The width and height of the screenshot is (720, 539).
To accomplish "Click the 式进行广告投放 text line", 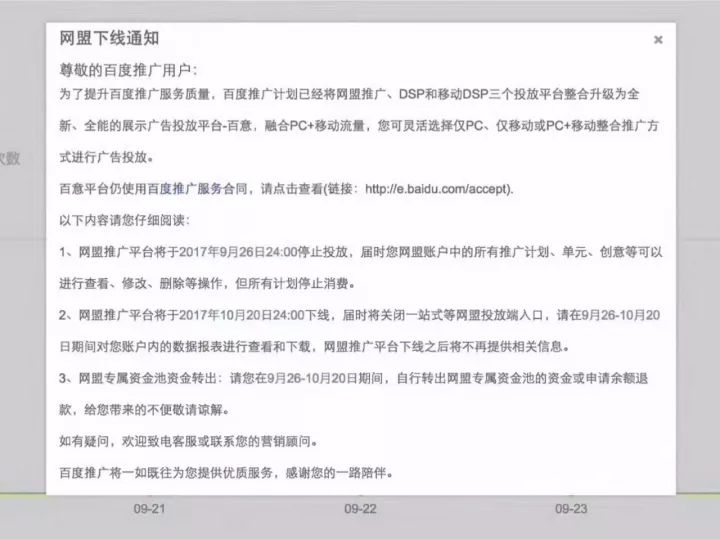I will (106, 157).
